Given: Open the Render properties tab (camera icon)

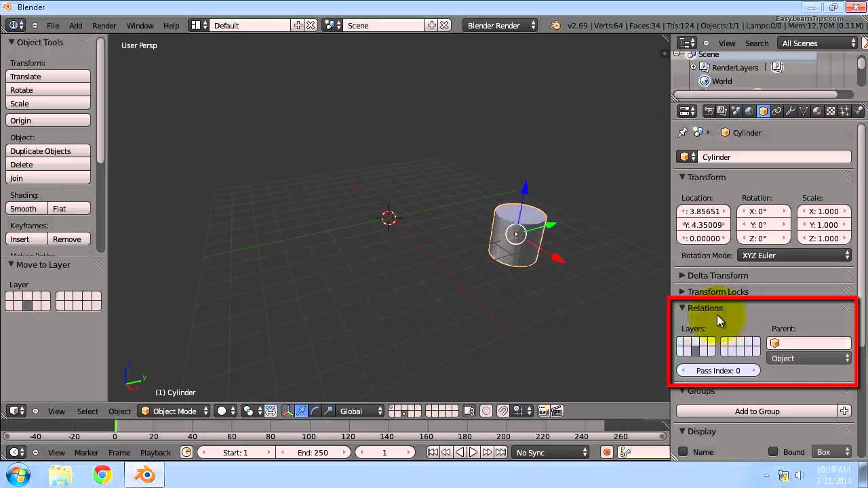Looking at the screenshot, I should (709, 110).
